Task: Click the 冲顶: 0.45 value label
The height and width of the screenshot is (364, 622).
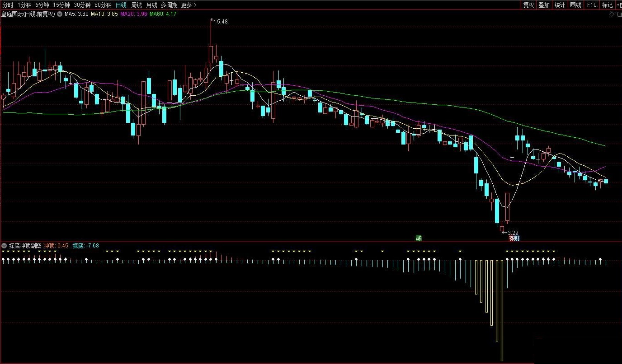Action: [x=56, y=246]
